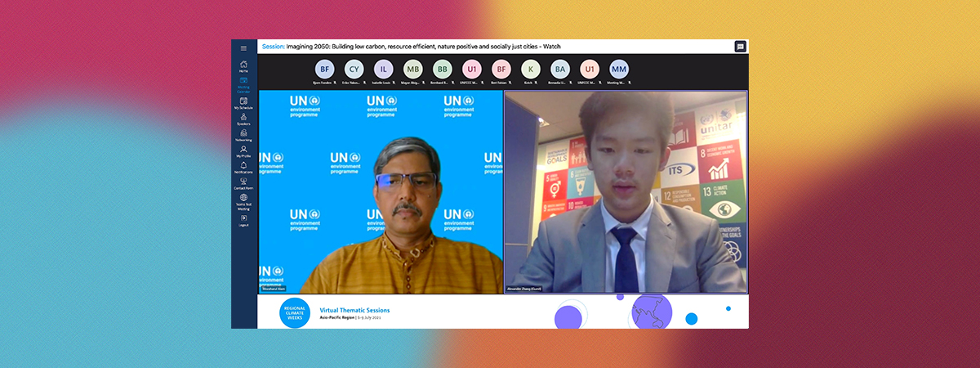The image size is (980, 368).
Task: Select the BA participant avatar
Action: (x=559, y=70)
